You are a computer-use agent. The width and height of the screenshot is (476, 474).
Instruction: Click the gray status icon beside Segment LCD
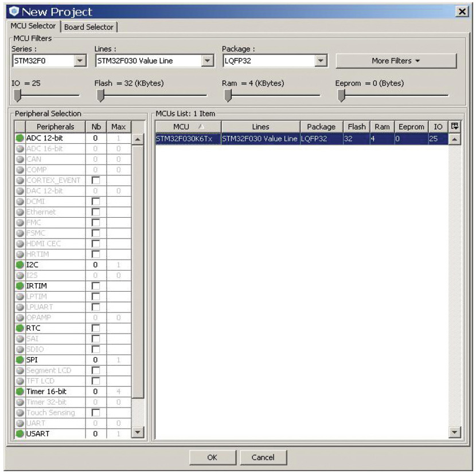click(19, 370)
